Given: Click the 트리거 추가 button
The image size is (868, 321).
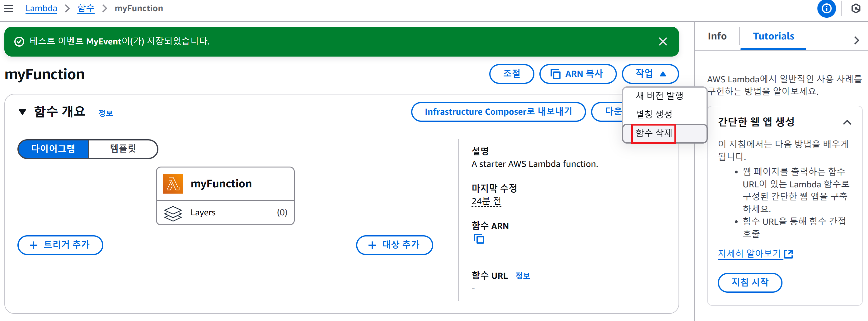Looking at the screenshot, I should [x=60, y=245].
